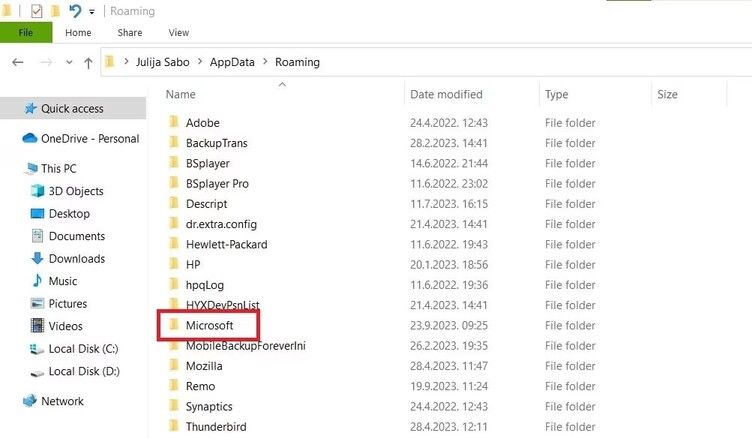Click the Undo arrow icon in title bar
This screenshot has width=752, height=439.
75,11
